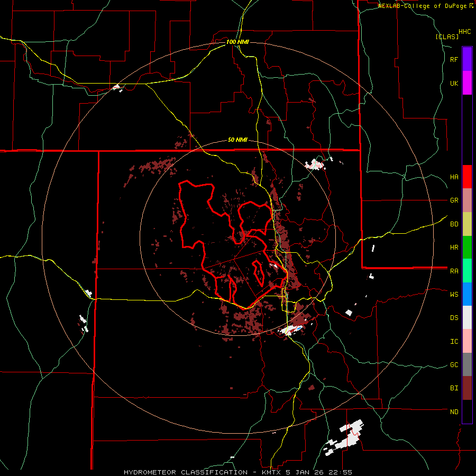Click the pink IC legend swatch
The image size is (476, 476).
pos(467,341)
